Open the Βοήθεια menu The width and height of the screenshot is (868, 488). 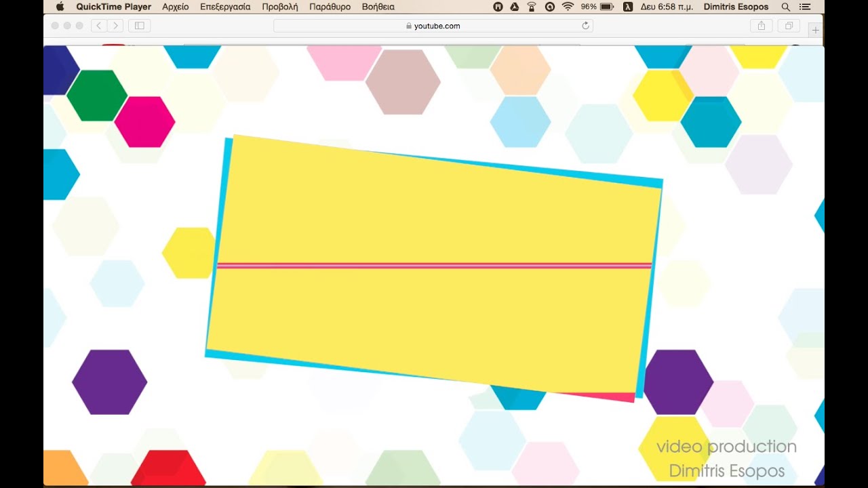tap(378, 7)
